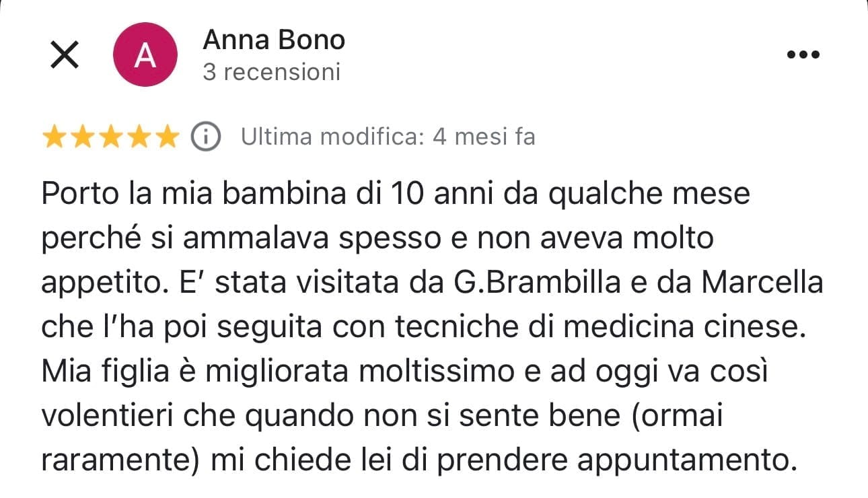The image size is (868, 498).
Task: Click the "3 recensioni" review count
Action: pyautogui.click(x=272, y=72)
